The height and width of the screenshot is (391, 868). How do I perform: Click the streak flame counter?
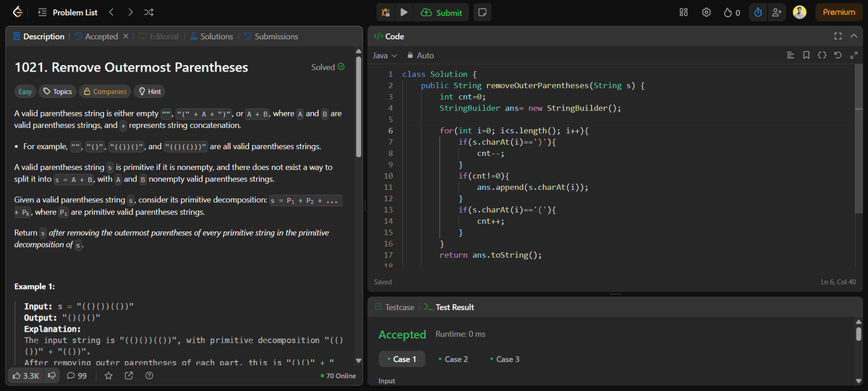(731, 12)
